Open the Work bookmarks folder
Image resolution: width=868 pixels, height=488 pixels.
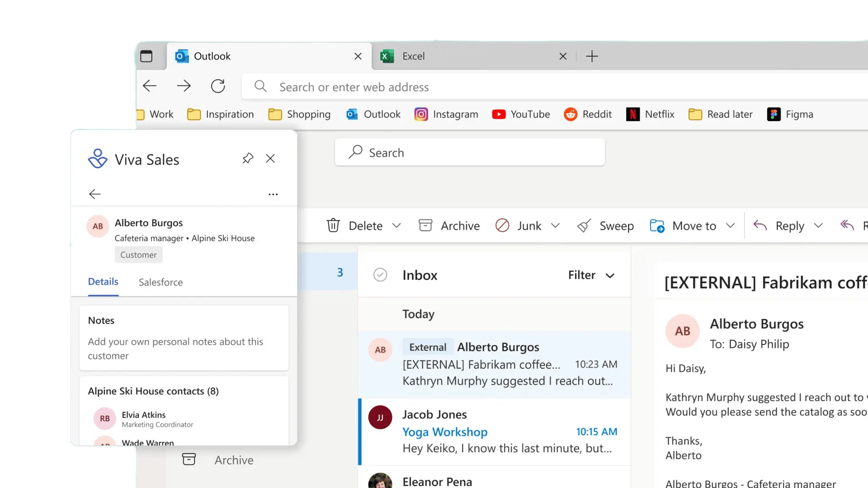tap(155, 114)
